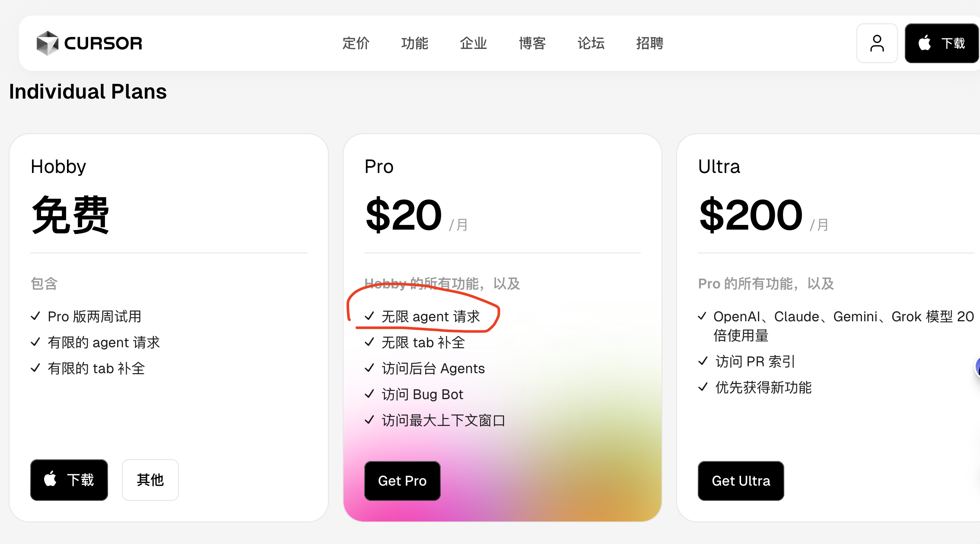This screenshot has width=980, height=544.
Task: Visit the 论坛 forum link
Action: click(x=591, y=43)
